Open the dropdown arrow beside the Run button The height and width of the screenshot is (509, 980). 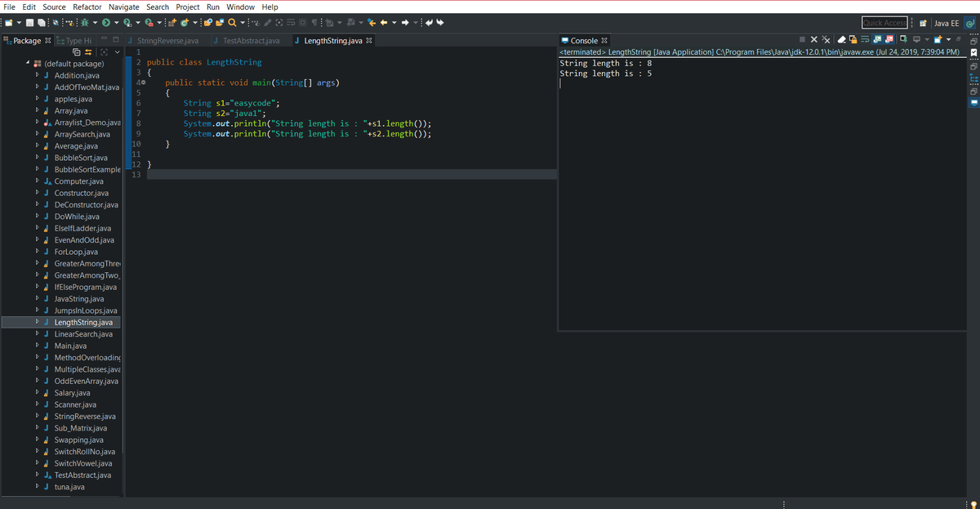pos(117,22)
